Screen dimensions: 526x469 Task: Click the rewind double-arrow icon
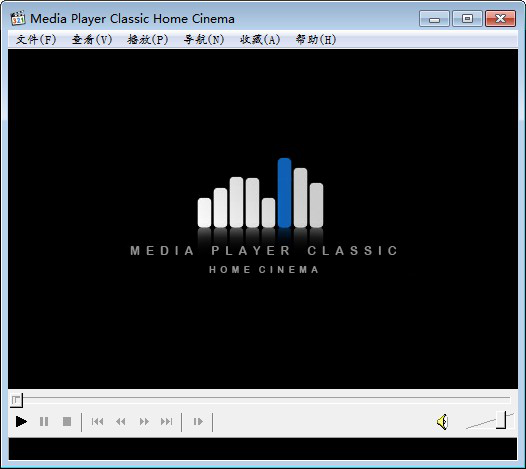121,421
